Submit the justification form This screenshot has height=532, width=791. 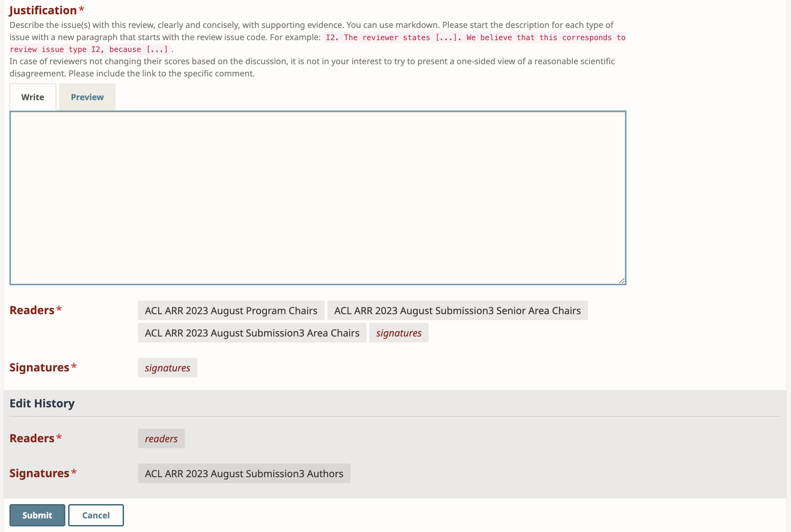37,515
